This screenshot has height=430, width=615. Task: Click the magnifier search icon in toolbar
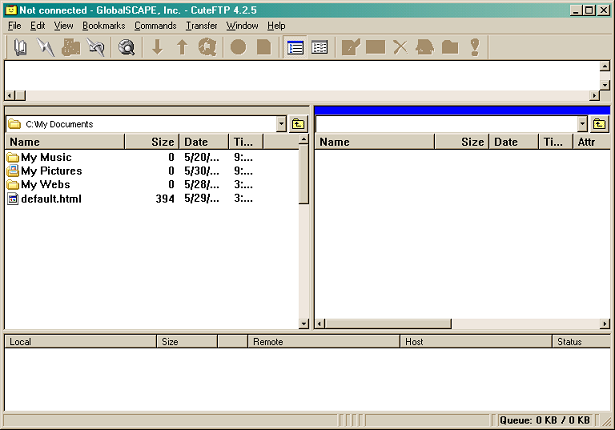(x=127, y=47)
